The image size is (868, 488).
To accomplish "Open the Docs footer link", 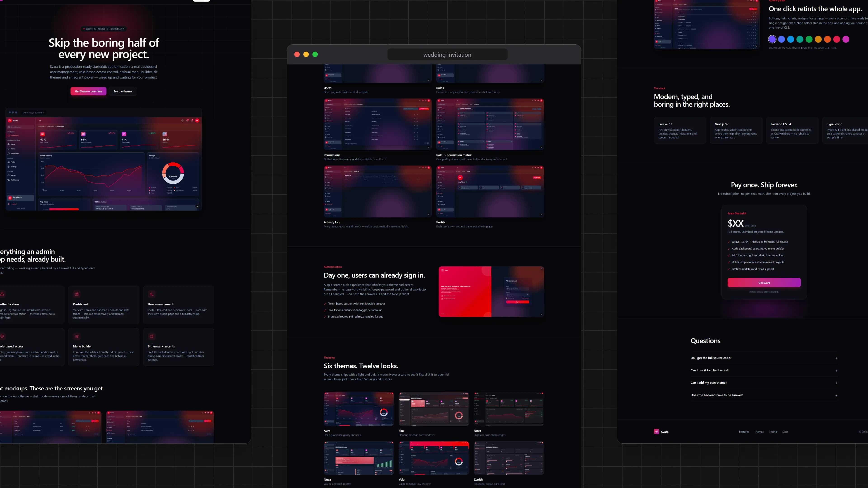I will click(785, 432).
